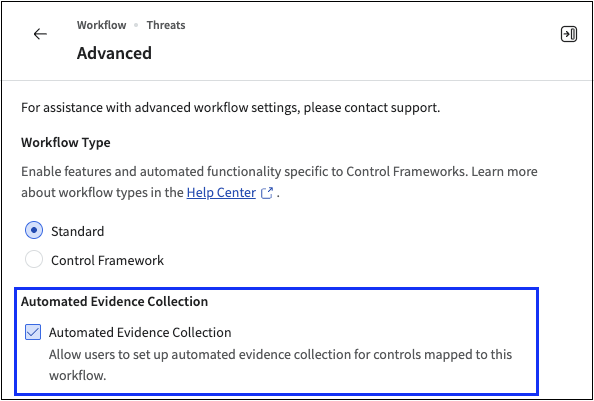Screen dimensions: 594x401
Task: Click the external link icon beside Help Center
Action: click(x=267, y=193)
